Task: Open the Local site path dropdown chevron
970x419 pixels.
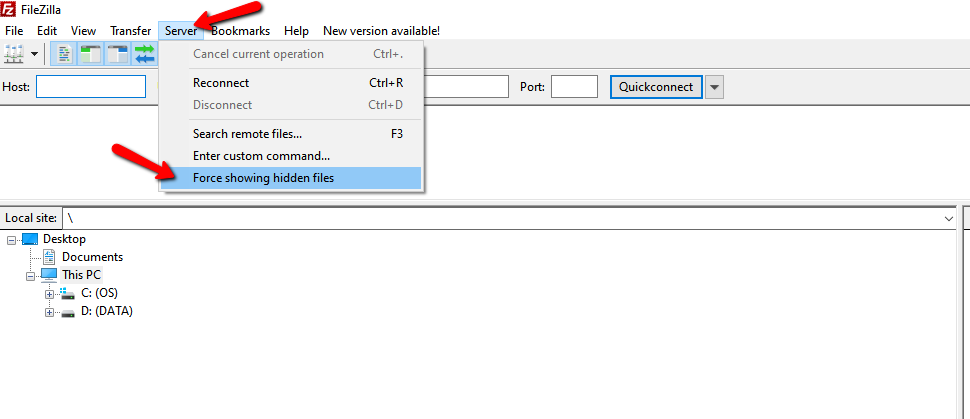Action: [948, 218]
